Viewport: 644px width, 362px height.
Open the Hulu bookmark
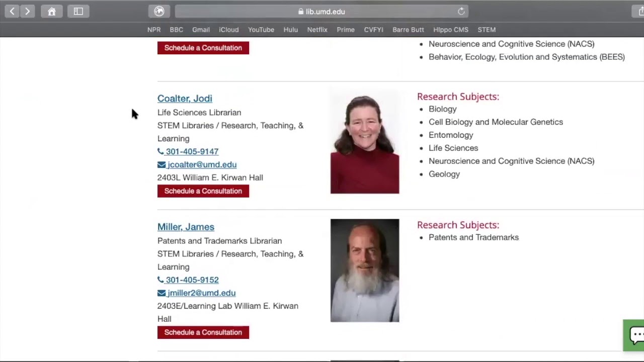coord(291,30)
